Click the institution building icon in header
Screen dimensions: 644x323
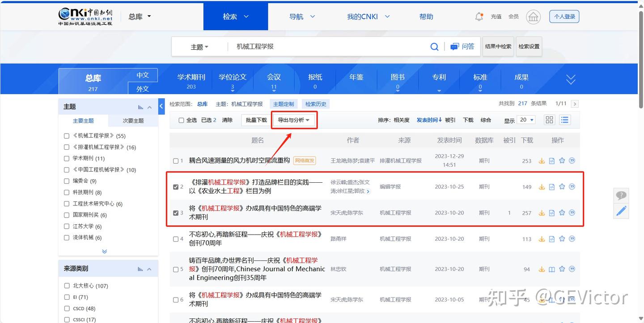pyautogui.click(x=533, y=17)
